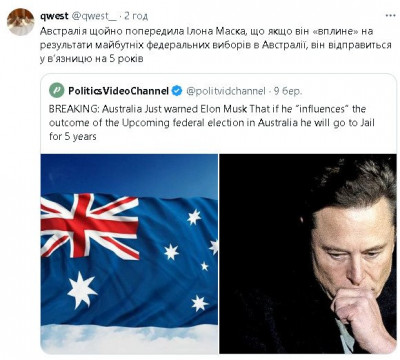Click the '9 бер.' quoted tweet date
This screenshot has height=360, width=400.
pos(288,91)
